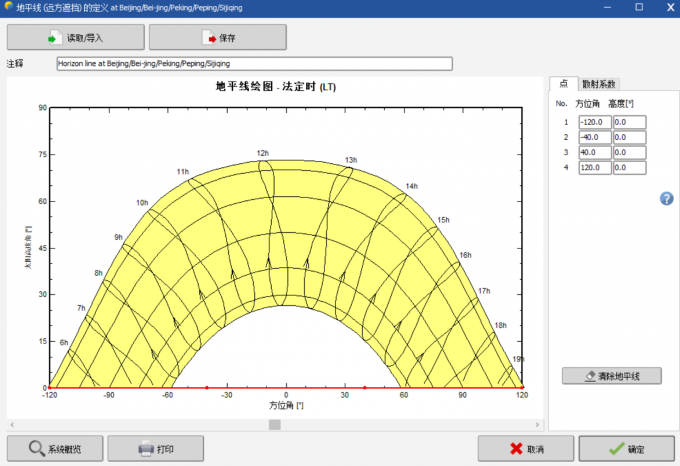Select red horizon point at 40 azimuth
Image resolution: width=680 pixels, height=466 pixels.
tap(365, 387)
